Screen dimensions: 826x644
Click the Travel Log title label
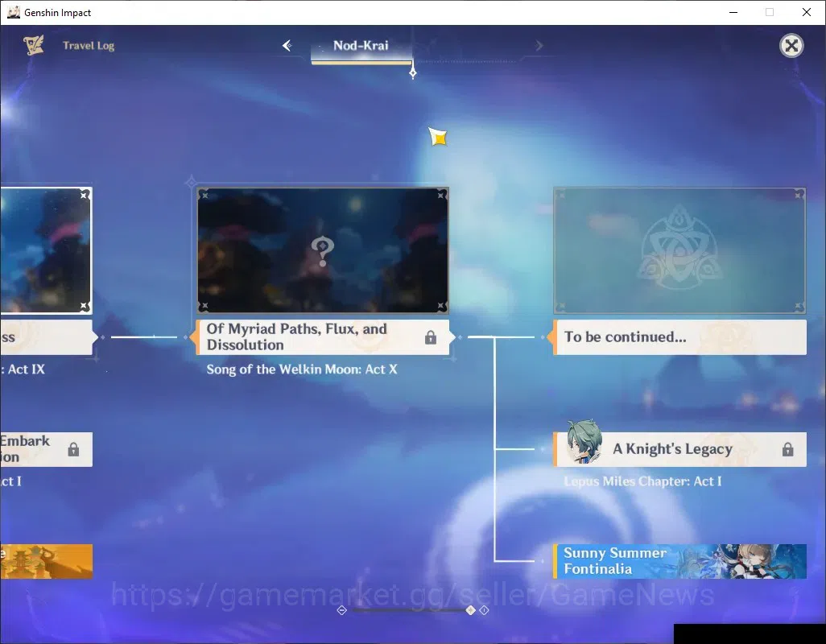89,46
